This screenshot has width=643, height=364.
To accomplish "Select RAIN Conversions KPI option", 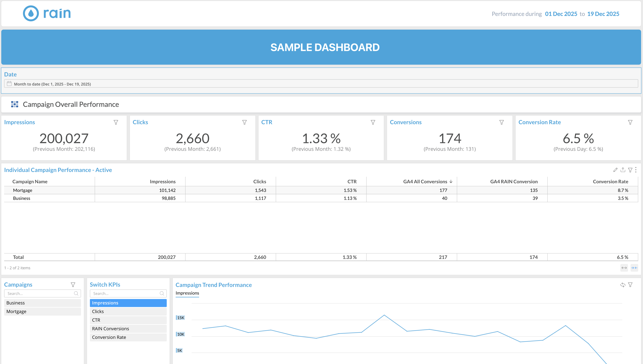I will coord(128,329).
